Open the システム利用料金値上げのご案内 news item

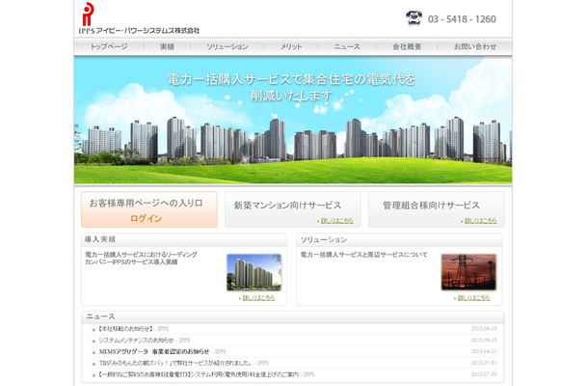pos(199,374)
